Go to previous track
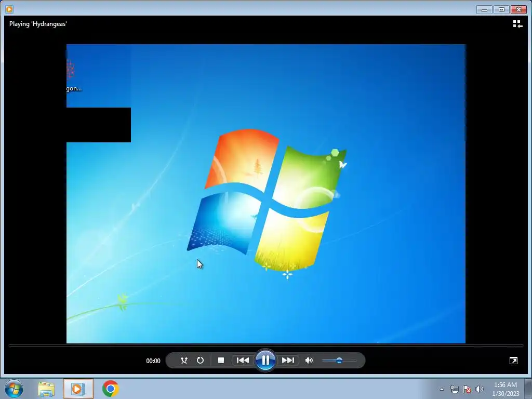Screen dimensions: 532x399 (x=243, y=361)
